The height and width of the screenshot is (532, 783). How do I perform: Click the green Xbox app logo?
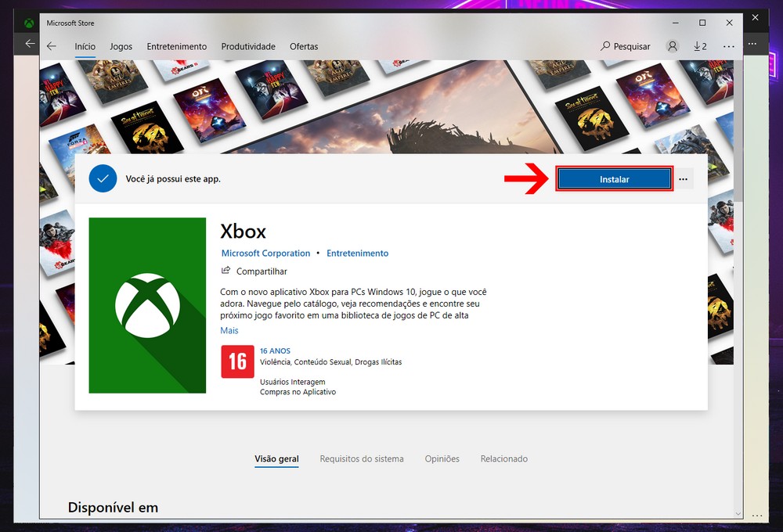pyautogui.click(x=147, y=305)
